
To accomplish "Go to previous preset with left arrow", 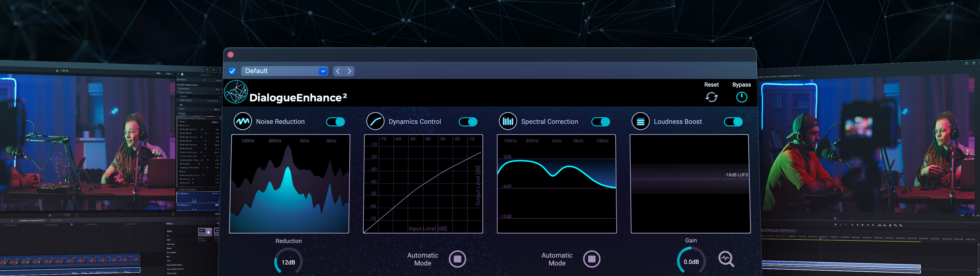I will point(338,71).
